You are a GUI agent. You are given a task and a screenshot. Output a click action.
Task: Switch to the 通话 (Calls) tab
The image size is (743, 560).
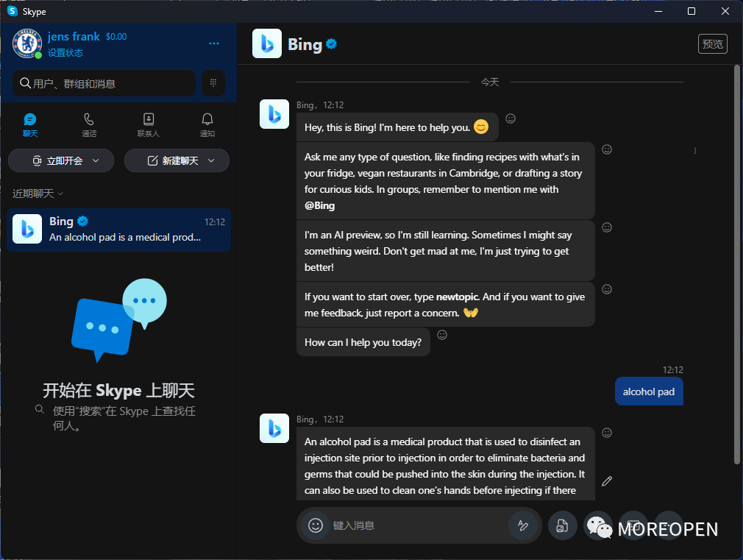point(89,125)
